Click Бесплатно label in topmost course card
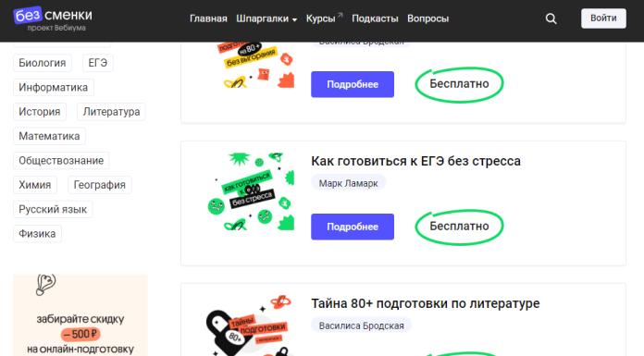 [459, 84]
